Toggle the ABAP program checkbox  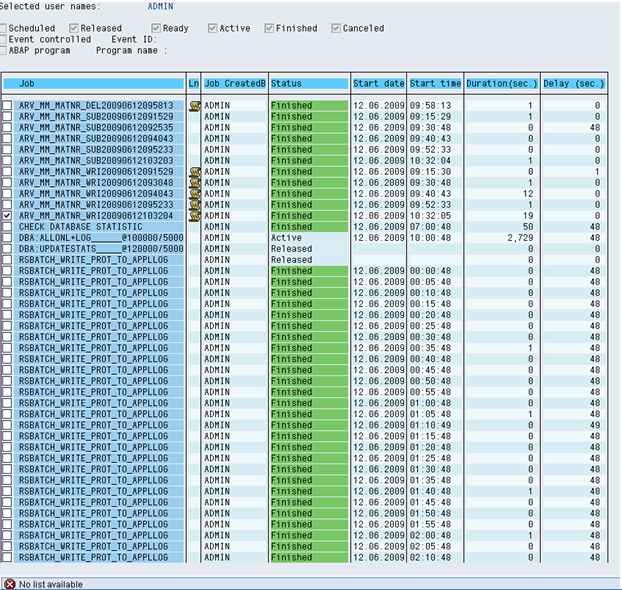(x=3, y=50)
